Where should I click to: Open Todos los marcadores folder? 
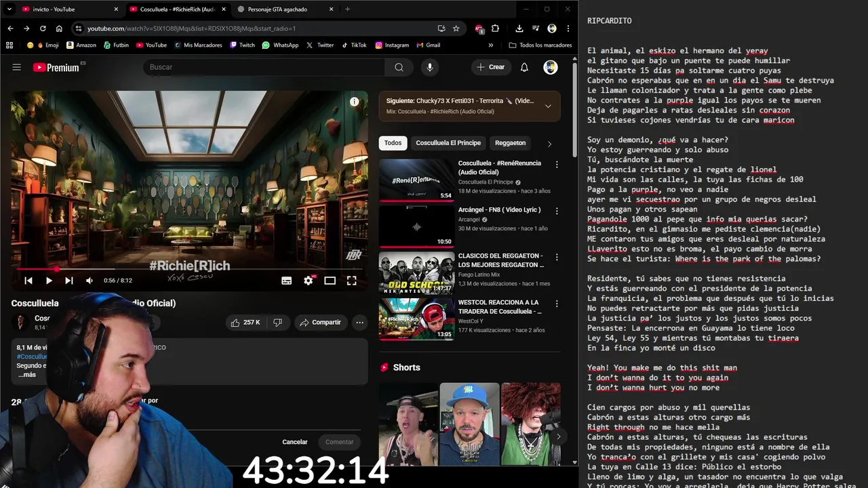coord(540,45)
